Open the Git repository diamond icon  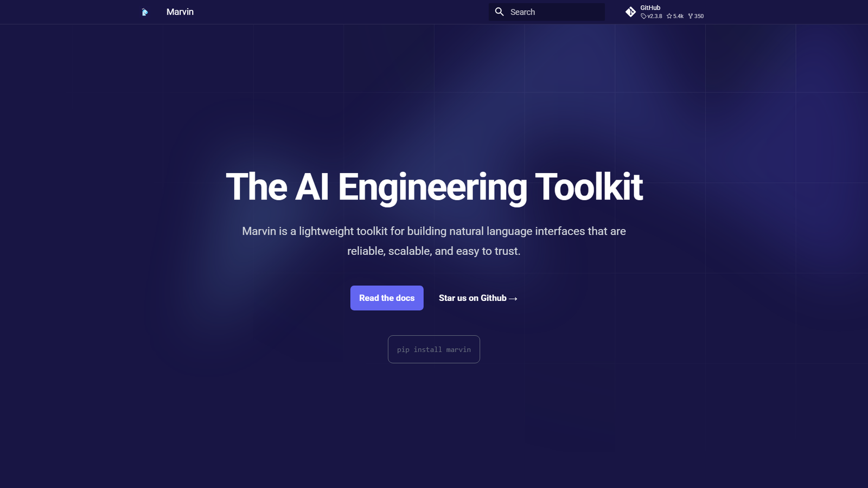[x=630, y=12]
